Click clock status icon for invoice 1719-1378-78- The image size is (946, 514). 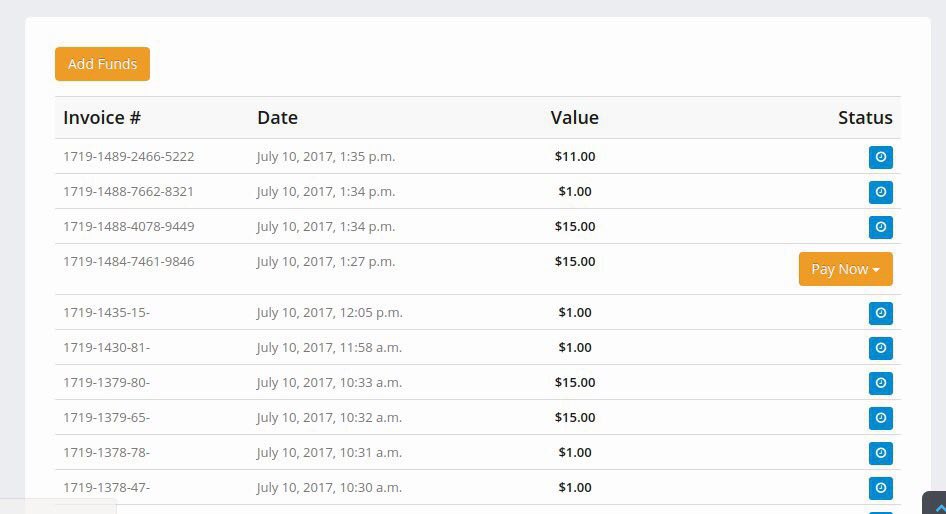[x=881, y=453]
